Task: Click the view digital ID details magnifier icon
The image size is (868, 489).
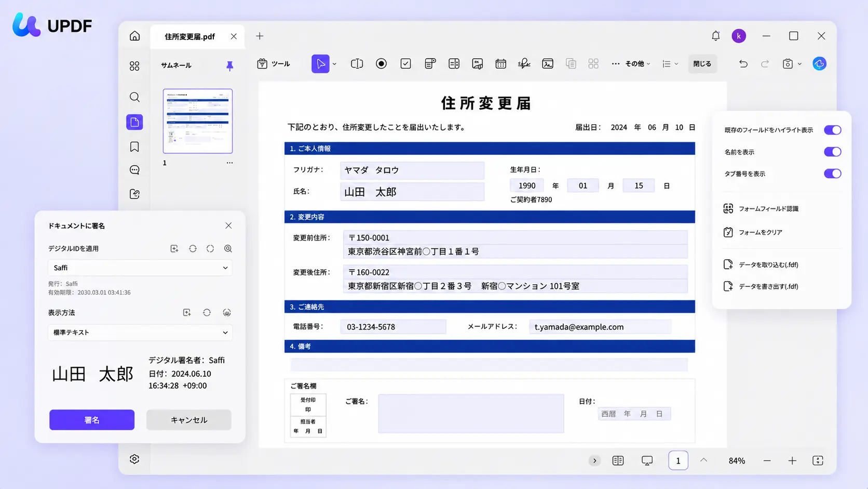Action: point(228,248)
